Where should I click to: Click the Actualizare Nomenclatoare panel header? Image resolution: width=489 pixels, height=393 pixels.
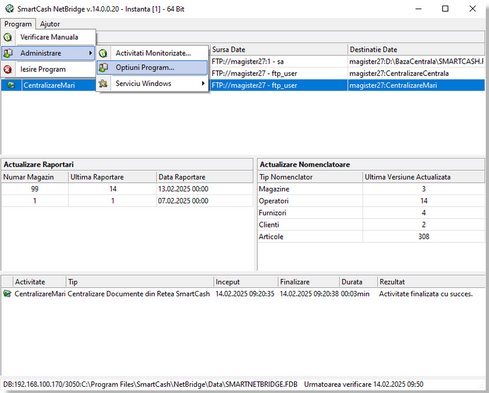[x=371, y=164]
